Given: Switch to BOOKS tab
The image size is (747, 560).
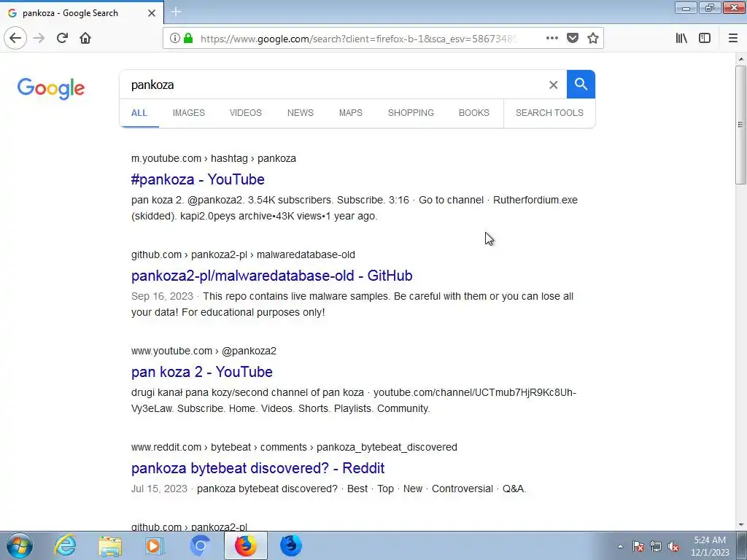Looking at the screenshot, I should pos(474,113).
